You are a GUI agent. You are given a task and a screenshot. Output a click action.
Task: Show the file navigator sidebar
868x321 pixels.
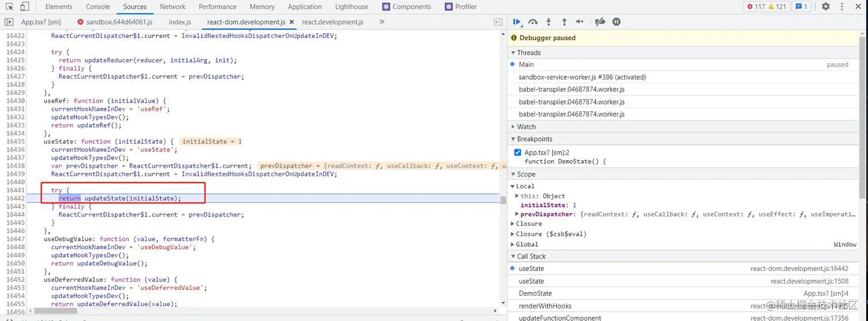(x=9, y=22)
